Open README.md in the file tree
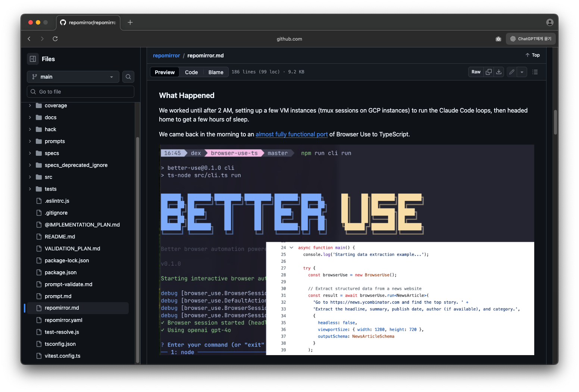The width and height of the screenshot is (579, 392). point(60,237)
